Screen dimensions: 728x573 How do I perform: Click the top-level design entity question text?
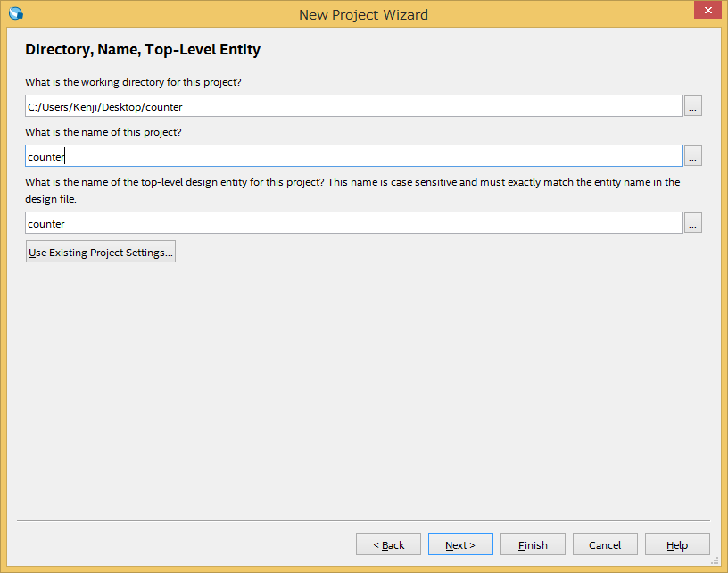352,190
